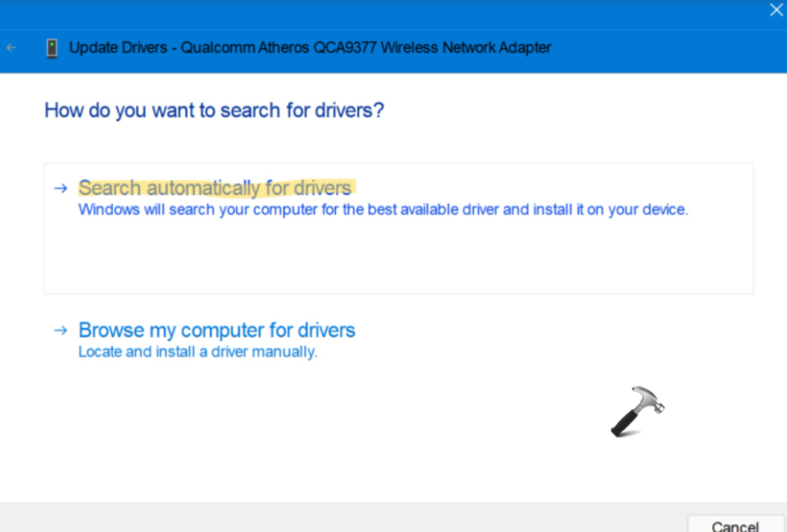Close the Update Drivers dialog window

[x=776, y=10]
